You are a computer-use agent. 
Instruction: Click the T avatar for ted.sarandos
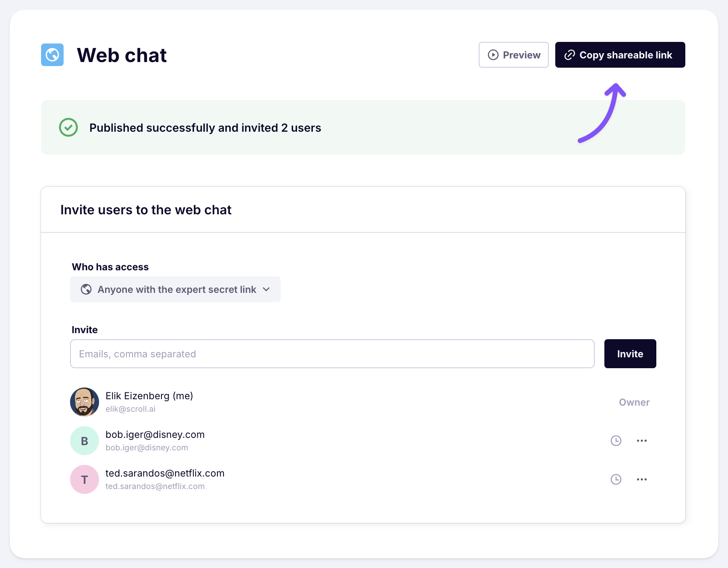(x=85, y=479)
